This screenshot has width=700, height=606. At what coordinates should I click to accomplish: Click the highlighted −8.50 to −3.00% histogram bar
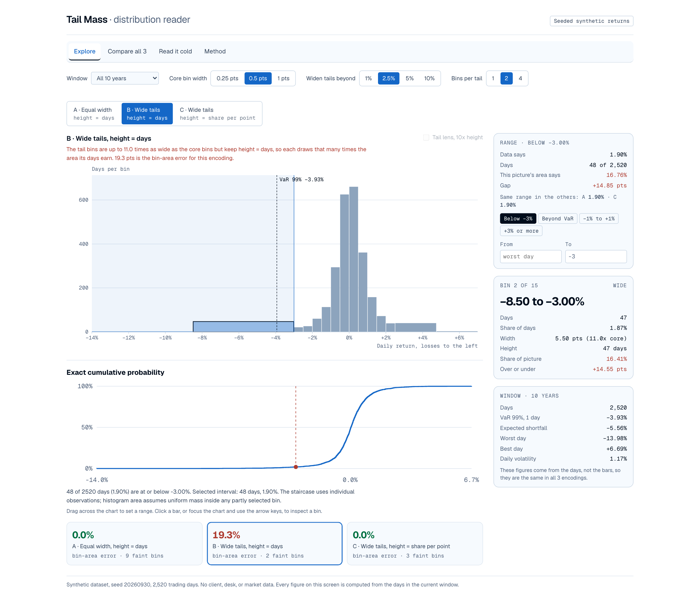[243, 327]
